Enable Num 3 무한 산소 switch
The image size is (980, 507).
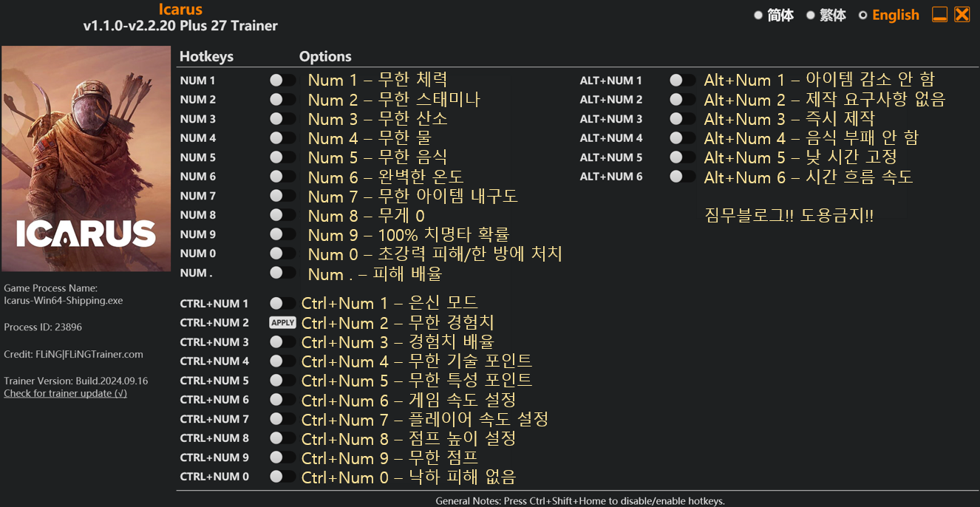(x=282, y=118)
